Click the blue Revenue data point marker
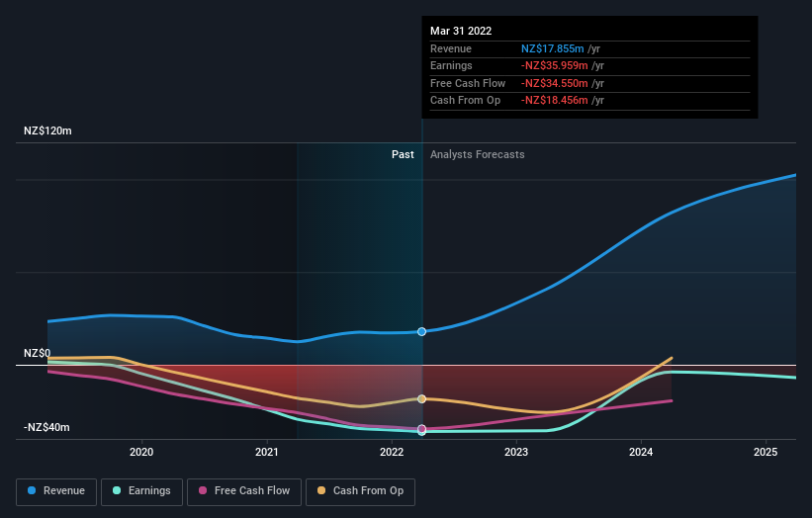 pyautogui.click(x=422, y=332)
